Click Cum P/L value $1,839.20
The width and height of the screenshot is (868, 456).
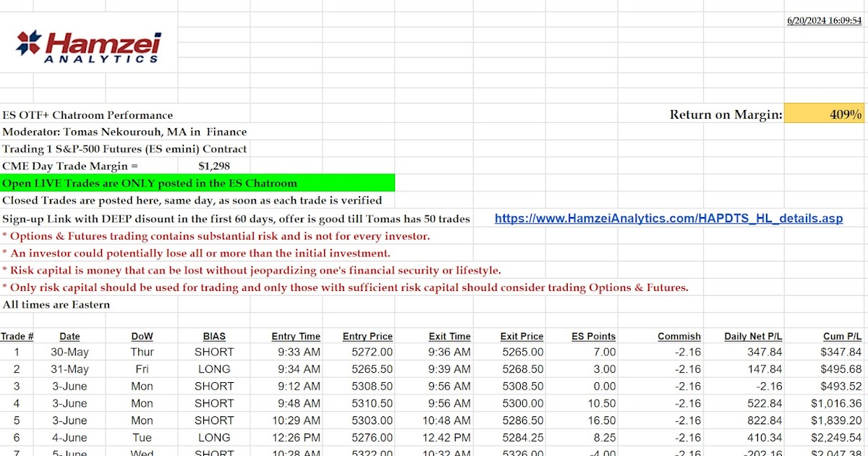(836, 421)
